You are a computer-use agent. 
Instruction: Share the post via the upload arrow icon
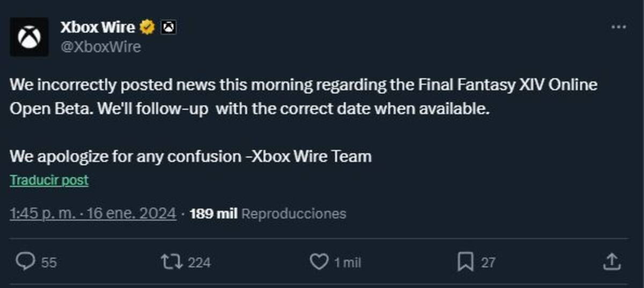point(612,262)
